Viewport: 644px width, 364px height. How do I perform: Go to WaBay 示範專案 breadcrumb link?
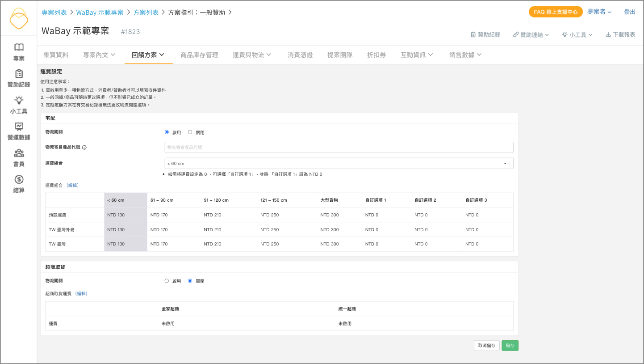[100, 13]
